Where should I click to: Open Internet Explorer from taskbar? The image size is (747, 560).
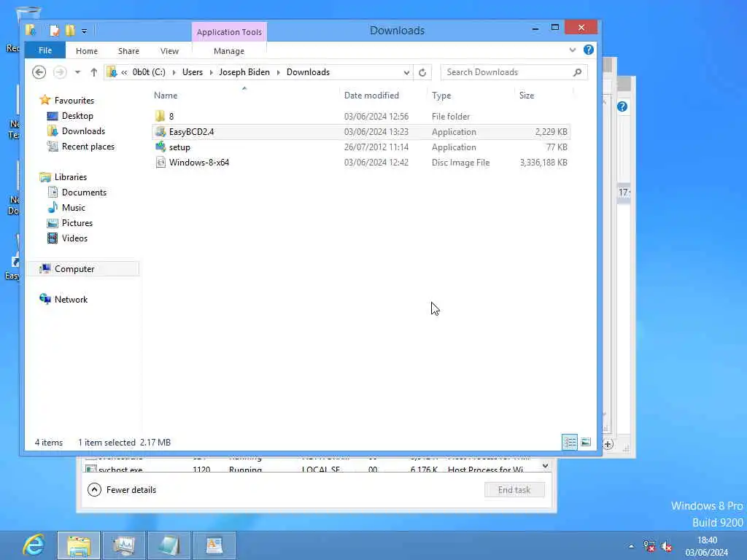(34, 545)
